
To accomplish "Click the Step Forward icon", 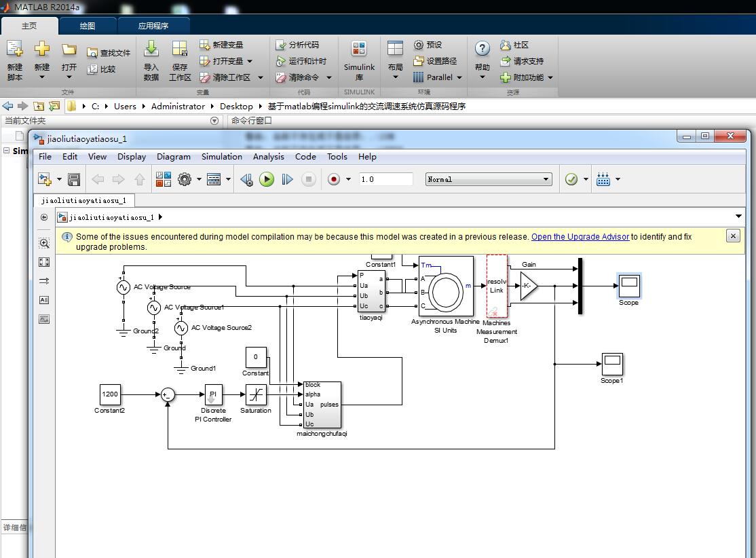I will pyautogui.click(x=287, y=179).
